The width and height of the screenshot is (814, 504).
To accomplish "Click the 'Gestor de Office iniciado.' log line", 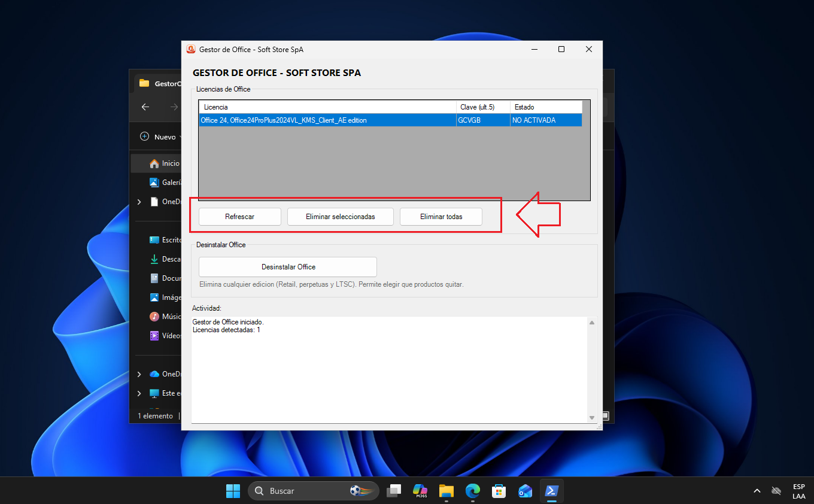I will click(x=228, y=322).
